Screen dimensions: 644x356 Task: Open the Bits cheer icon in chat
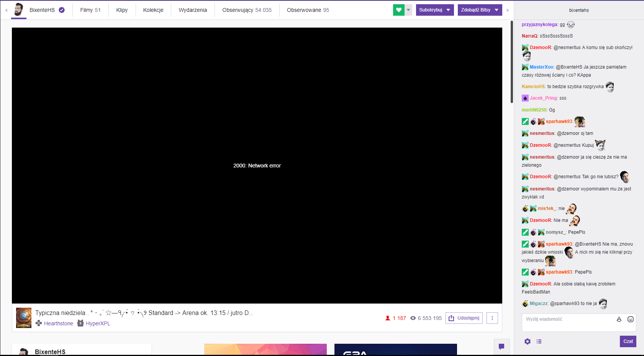click(x=619, y=319)
